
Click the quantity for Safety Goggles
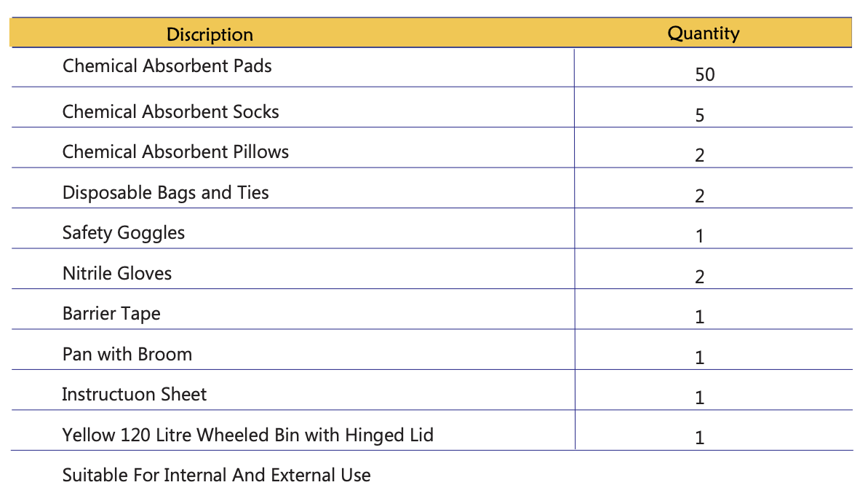pos(700,236)
